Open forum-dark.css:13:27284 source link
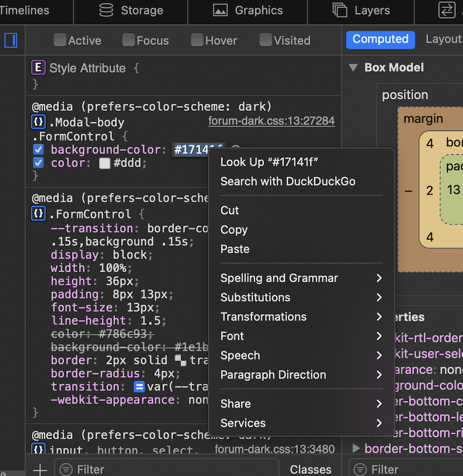This screenshot has height=476, width=463. pyautogui.click(x=271, y=121)
